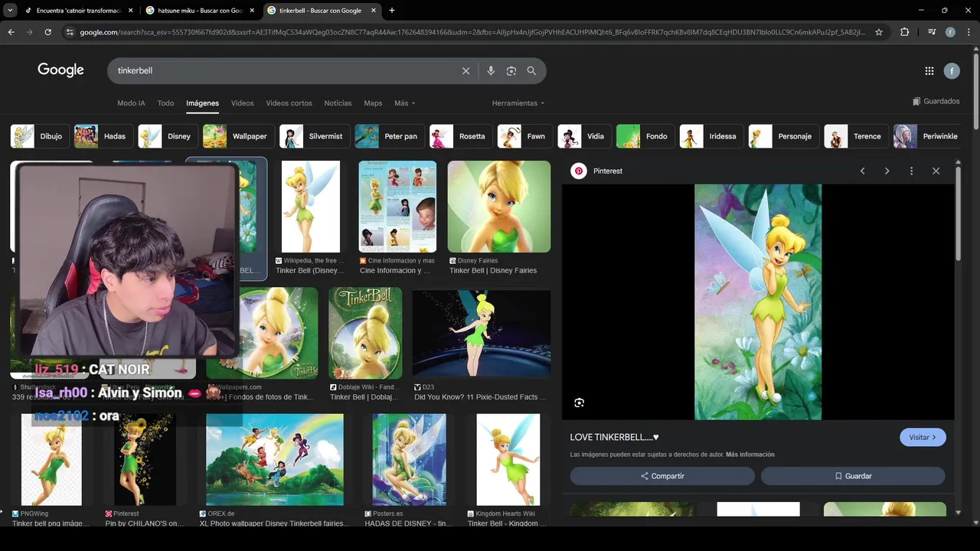The width and height of the screenshot is (980, 551).
Task: Switch to the Videos tab
Action: (x=243, y=103)
